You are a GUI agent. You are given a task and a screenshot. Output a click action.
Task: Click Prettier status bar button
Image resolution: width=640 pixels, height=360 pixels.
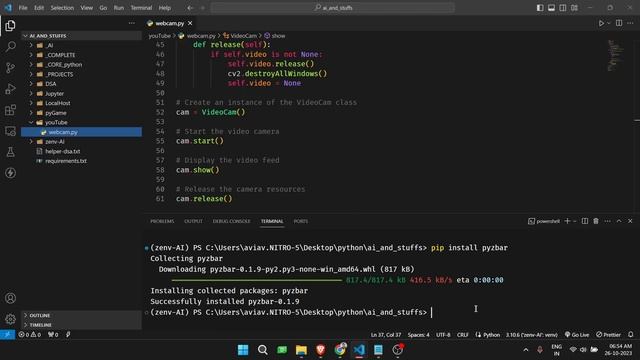608,335
